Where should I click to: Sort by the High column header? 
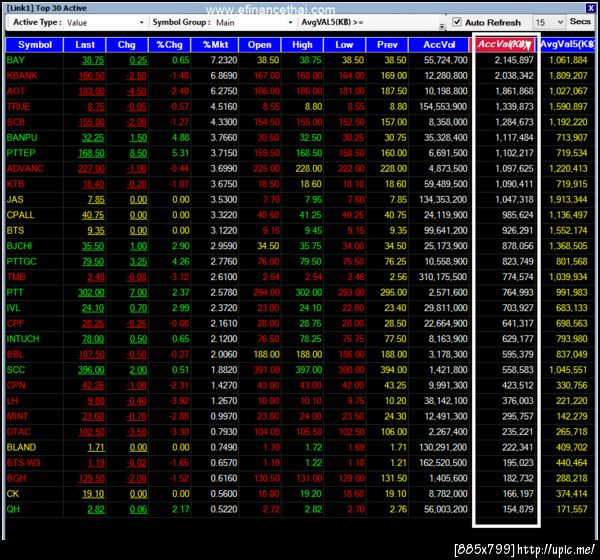click(x=302, y=45)
